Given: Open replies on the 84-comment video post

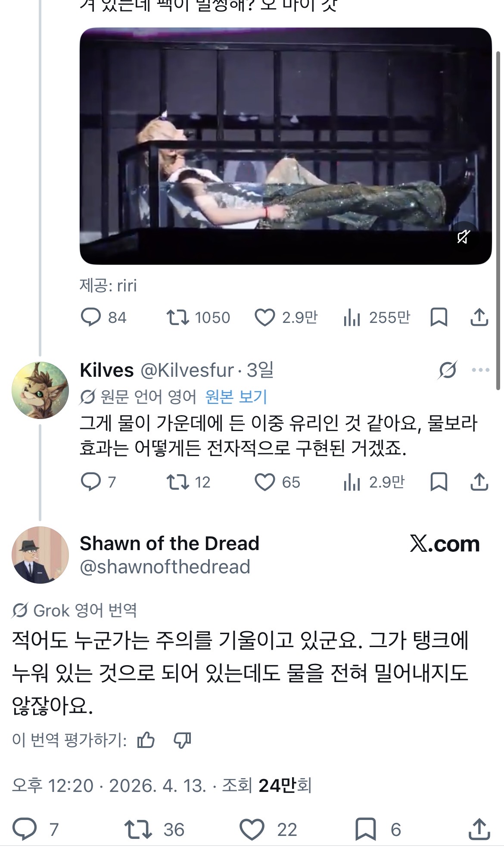Looking at the screenshot, I should point(91,317).
